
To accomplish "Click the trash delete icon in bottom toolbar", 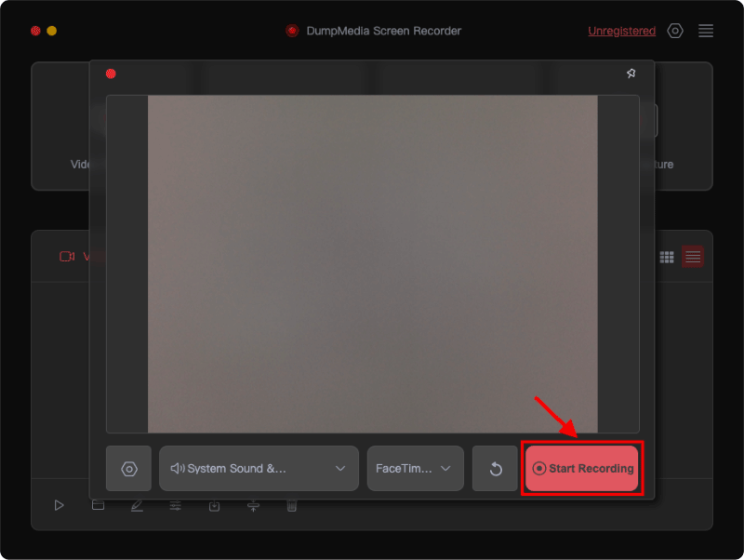I will (x=292, y=506).
